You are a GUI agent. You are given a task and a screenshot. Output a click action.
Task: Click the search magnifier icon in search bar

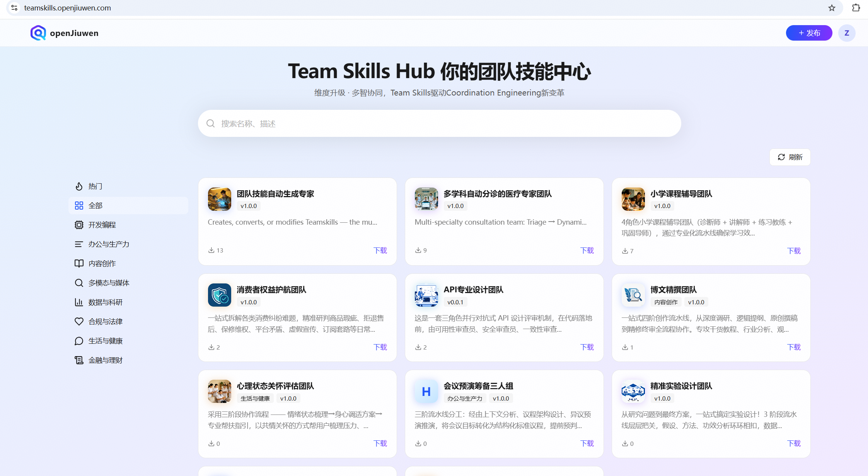[x=210, y=123]
